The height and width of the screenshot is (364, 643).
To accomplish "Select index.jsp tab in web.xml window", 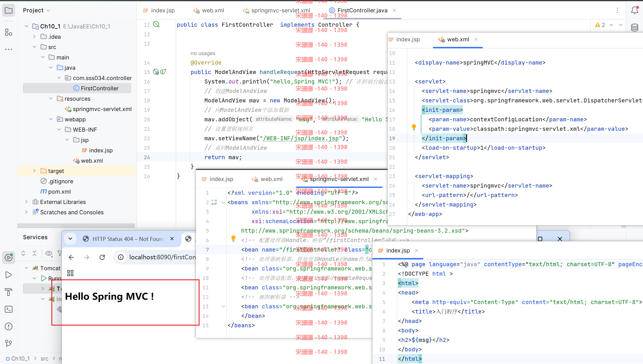I will (404, 39).
